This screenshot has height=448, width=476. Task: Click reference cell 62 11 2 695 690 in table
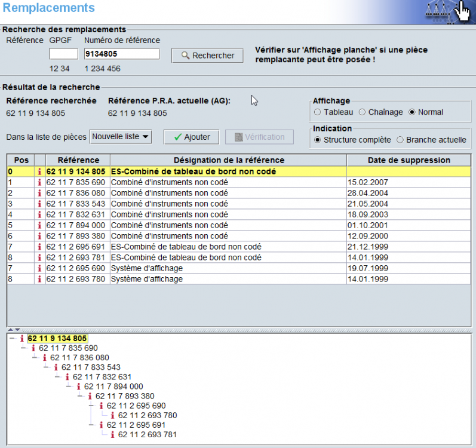click(x=78, y=268)
